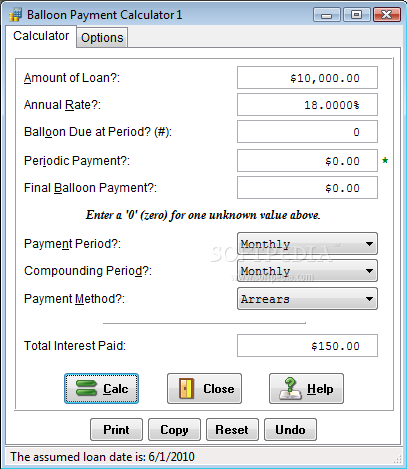Click the calculator app icon in title bar
Viewport: 407px width, 469px height.
[15, 15]
